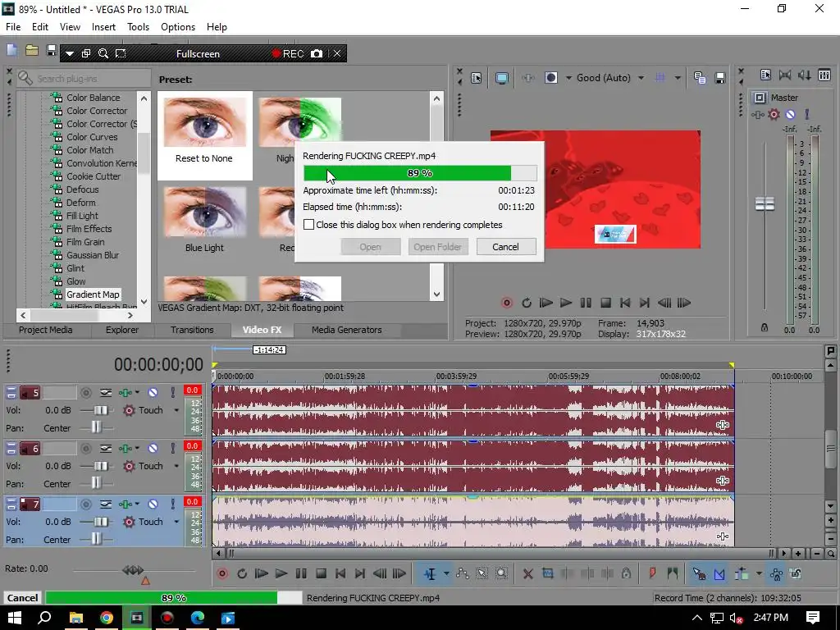Open the Options menu
This screenshot has width=840, height=630.
[178, 27]
